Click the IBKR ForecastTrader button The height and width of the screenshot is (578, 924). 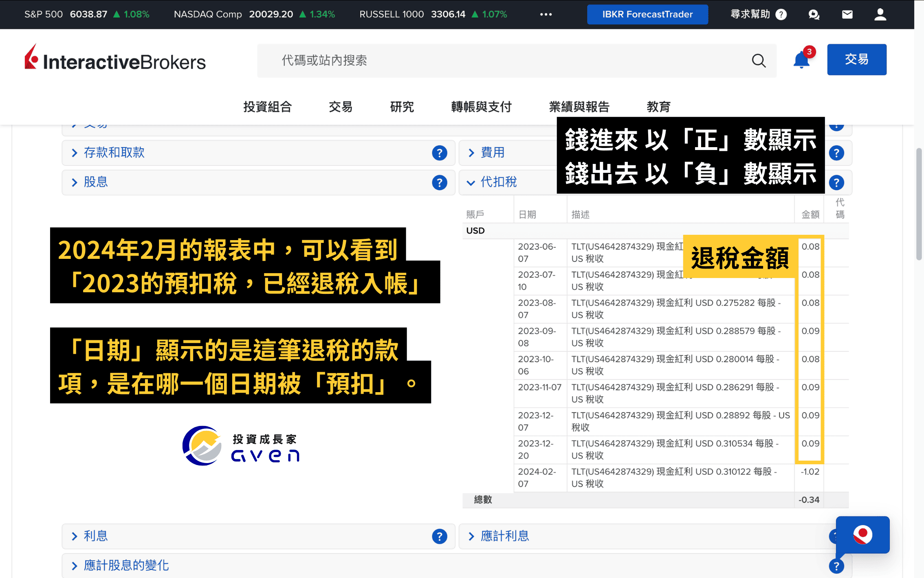(x=647, y=14)
